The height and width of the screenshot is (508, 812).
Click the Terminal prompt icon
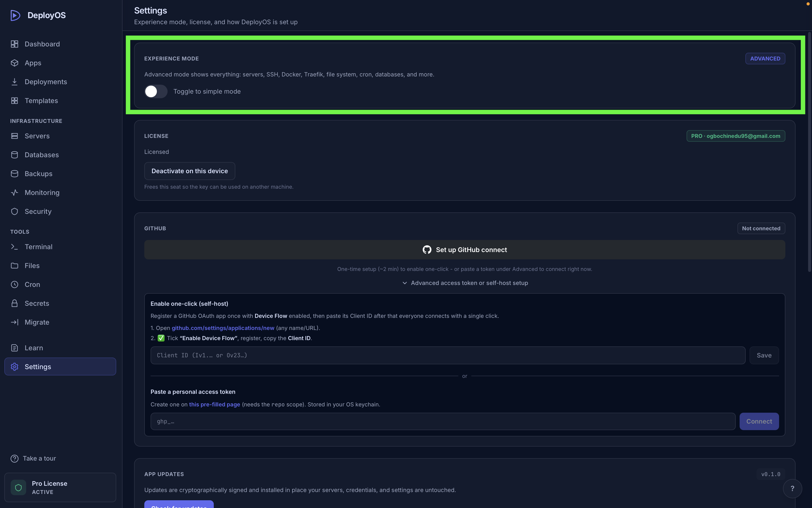click(15, 247)
